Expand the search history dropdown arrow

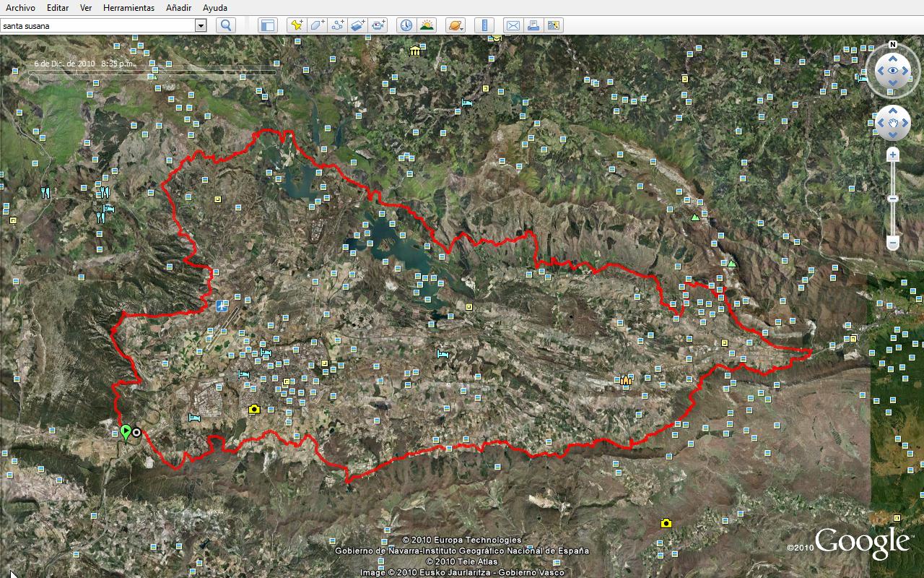point(201,25)
